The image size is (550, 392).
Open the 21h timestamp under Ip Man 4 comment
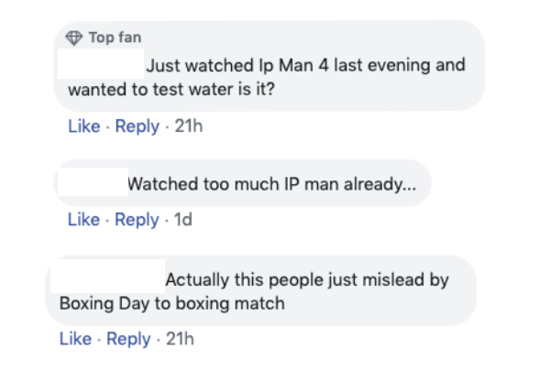tap(188, 126)
